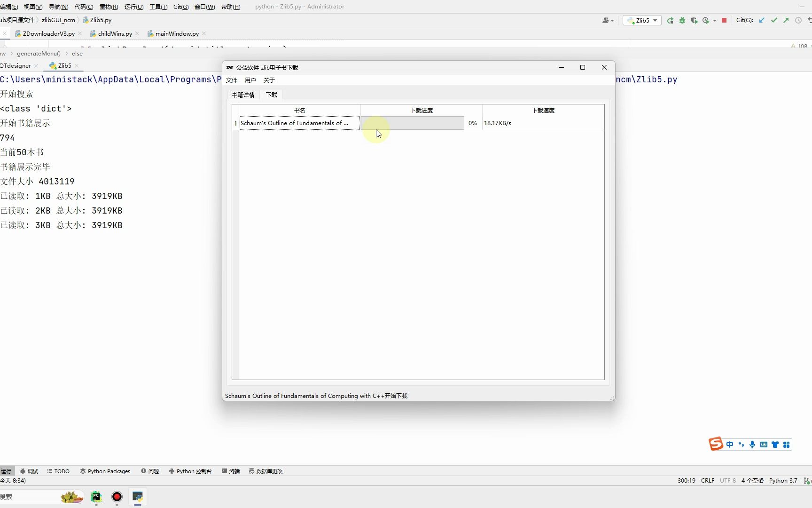Click the Python app icon in taskbar
This screenshot has height=508, width=812.
point(138,497)
